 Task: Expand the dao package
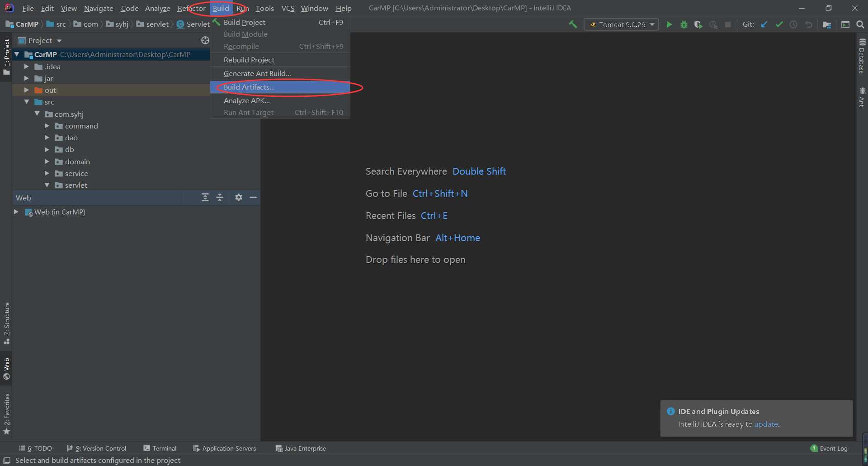[47, 138]
